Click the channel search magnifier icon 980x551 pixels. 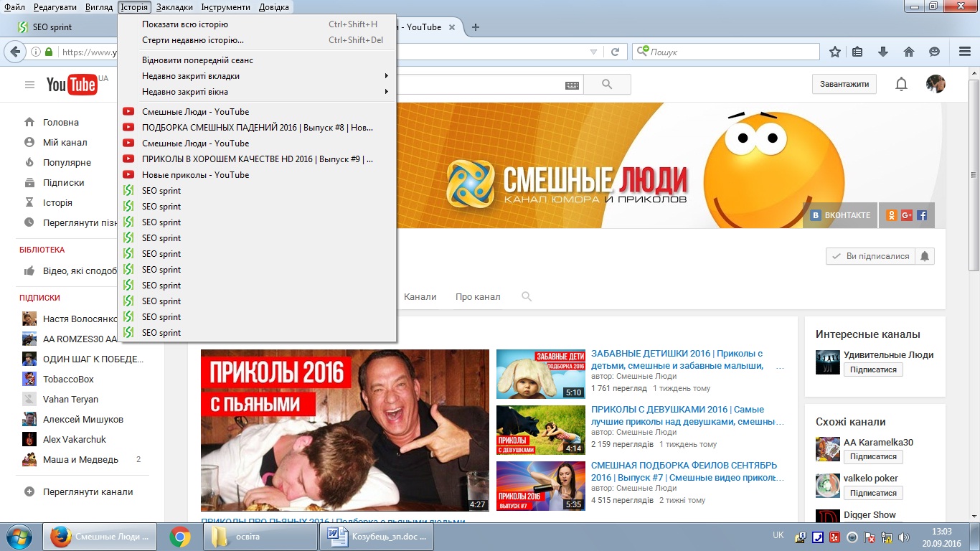[527, 296]
